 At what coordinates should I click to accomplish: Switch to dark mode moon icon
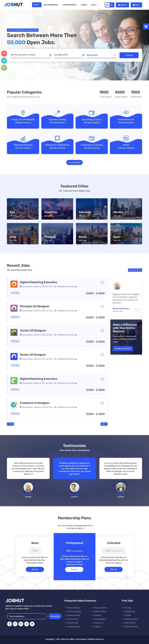[112, 5]
